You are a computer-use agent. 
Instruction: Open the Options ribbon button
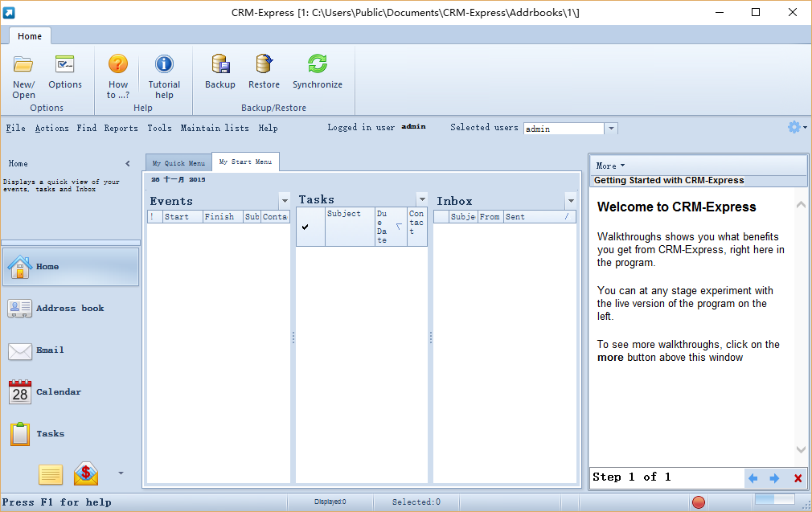65,66
